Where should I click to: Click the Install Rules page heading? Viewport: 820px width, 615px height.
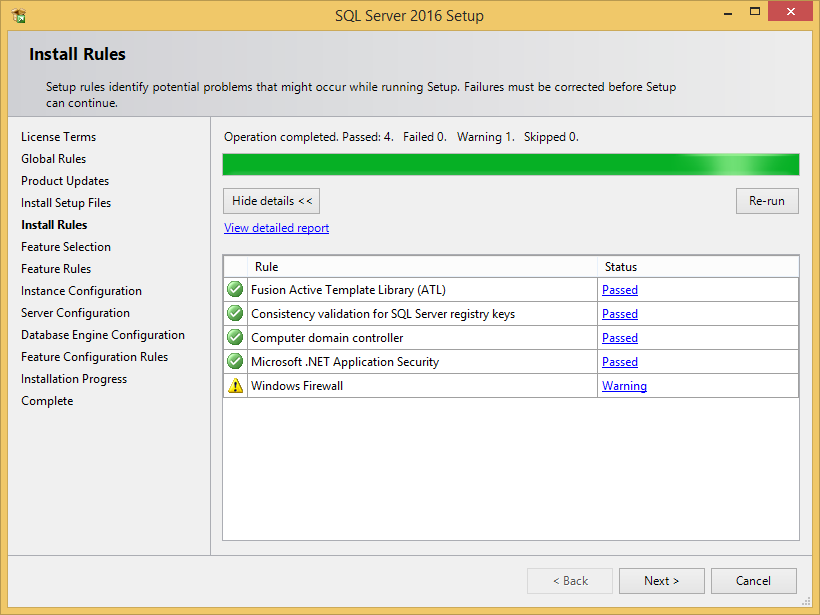77,54
